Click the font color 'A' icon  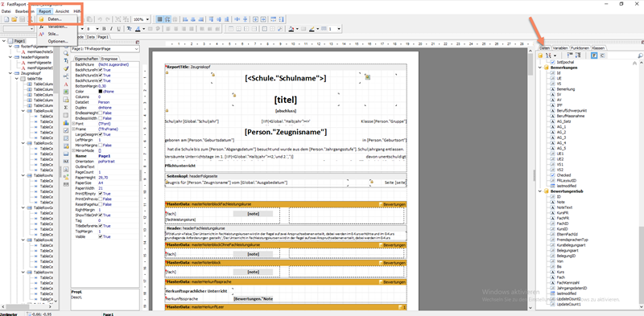point(138,29)
